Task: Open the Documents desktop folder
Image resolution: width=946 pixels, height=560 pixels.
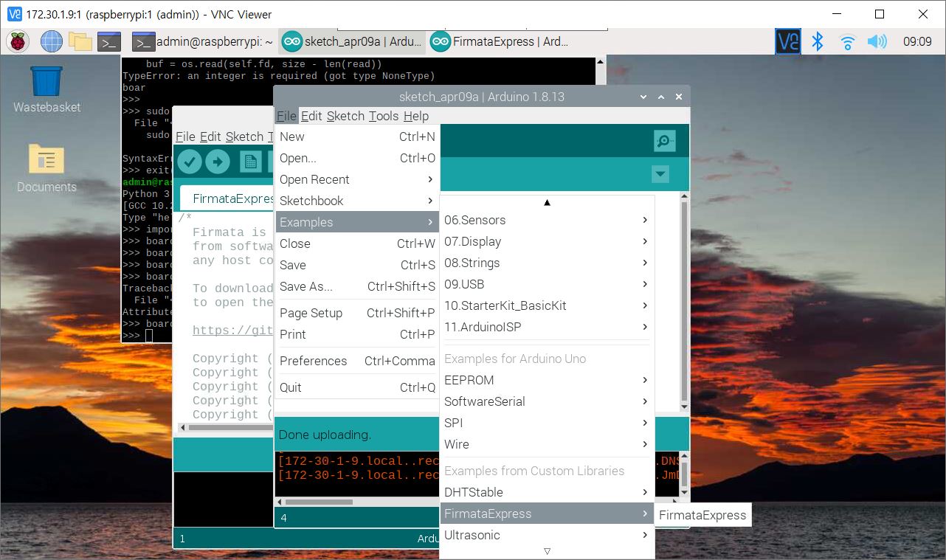Action: click(46, 168)
